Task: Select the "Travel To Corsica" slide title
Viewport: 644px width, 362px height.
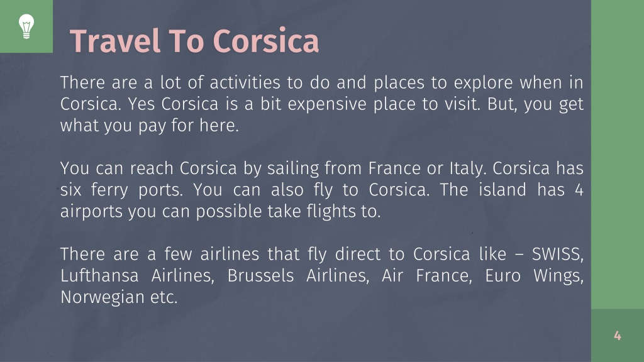Action: click(x=194, y=41)
